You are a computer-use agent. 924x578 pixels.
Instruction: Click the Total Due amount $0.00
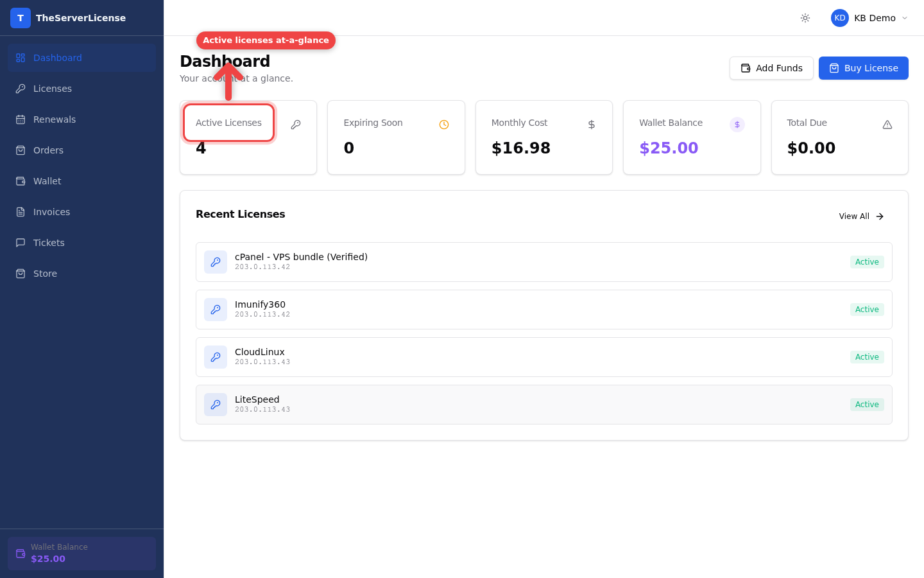[811, 148]
